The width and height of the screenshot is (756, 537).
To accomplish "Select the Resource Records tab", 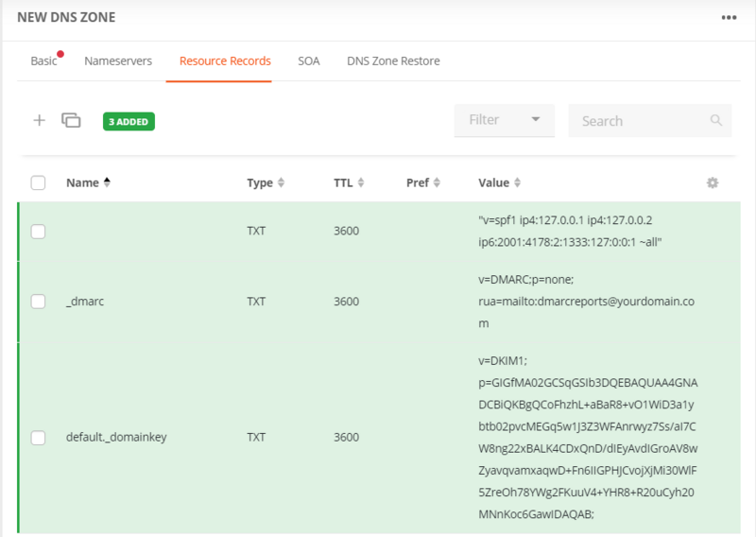I will click(x=225, y=61).
